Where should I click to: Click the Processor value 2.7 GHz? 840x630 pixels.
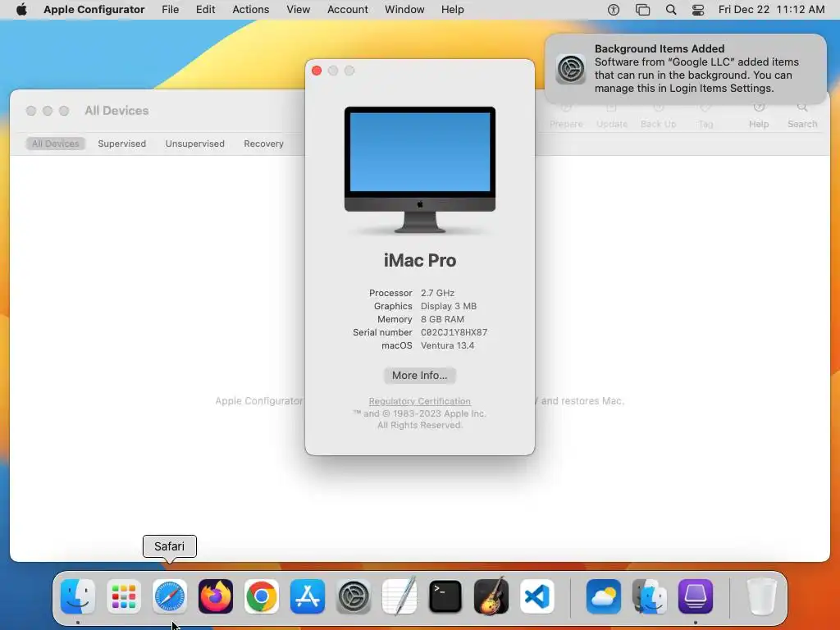pos(437,293)
